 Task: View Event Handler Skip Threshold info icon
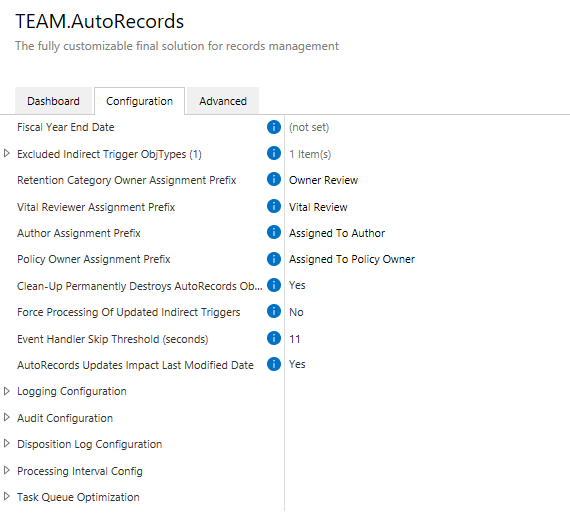(274, 338)
